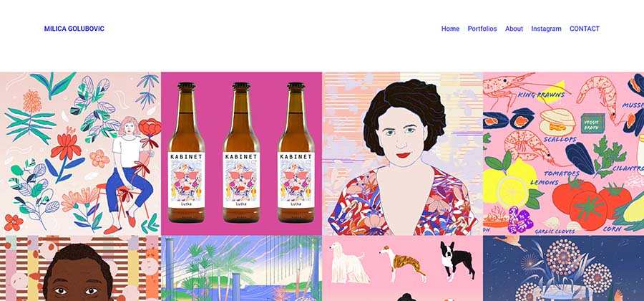Open the Kabinet beer bottles project

[242, 154]
